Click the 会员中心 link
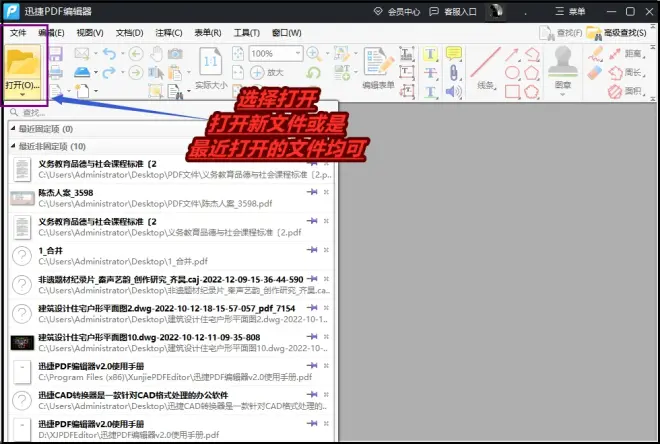Image resolution: width=660 pixels, height=444 pixels. coord(397,12)
